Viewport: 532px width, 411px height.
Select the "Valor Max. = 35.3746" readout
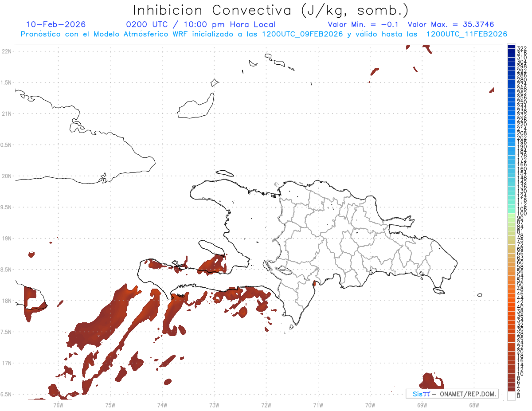[x=451, y=24]
